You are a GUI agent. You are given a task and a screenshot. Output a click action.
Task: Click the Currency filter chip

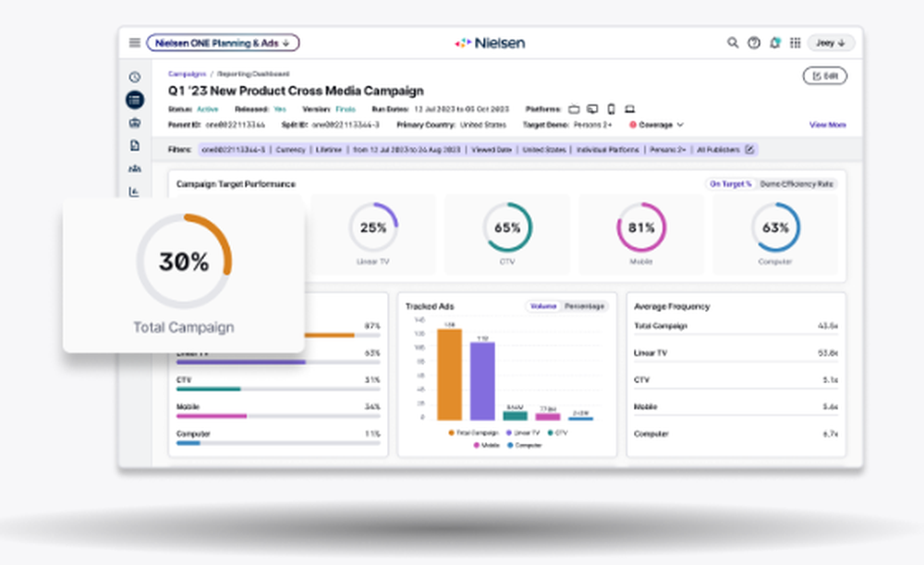[x=290, y=150]
